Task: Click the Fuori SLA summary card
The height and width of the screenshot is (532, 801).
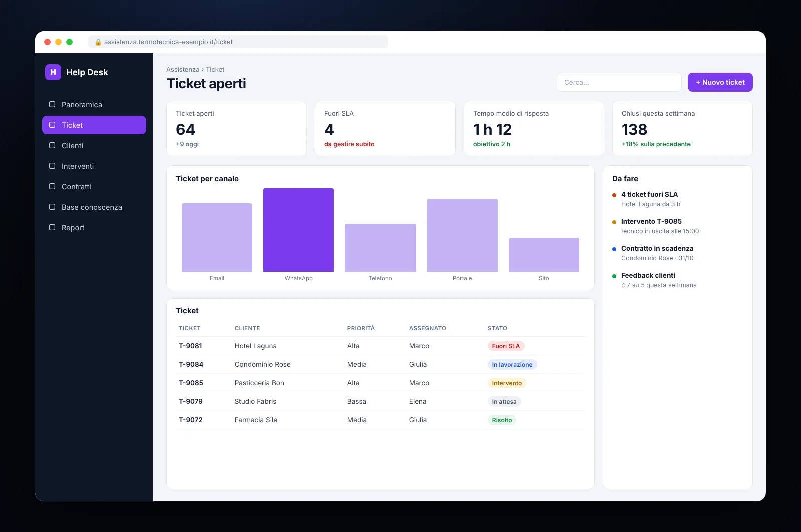Action: coord(385,129)
